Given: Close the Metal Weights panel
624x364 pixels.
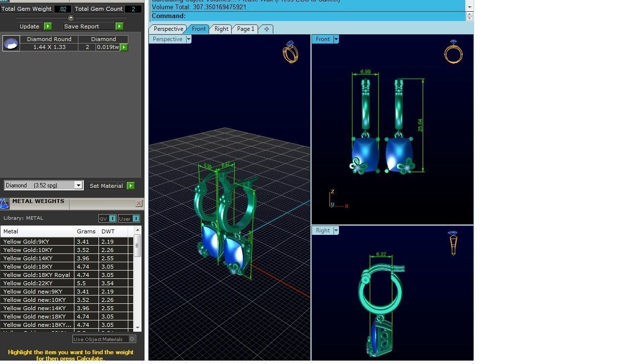Looking at the screenshot, I should [139, 203].
